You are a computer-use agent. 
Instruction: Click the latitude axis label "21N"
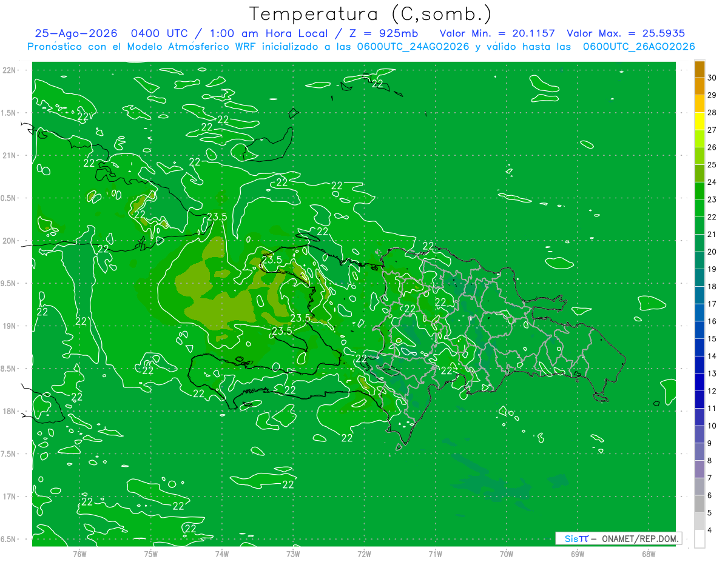point(10,155)
